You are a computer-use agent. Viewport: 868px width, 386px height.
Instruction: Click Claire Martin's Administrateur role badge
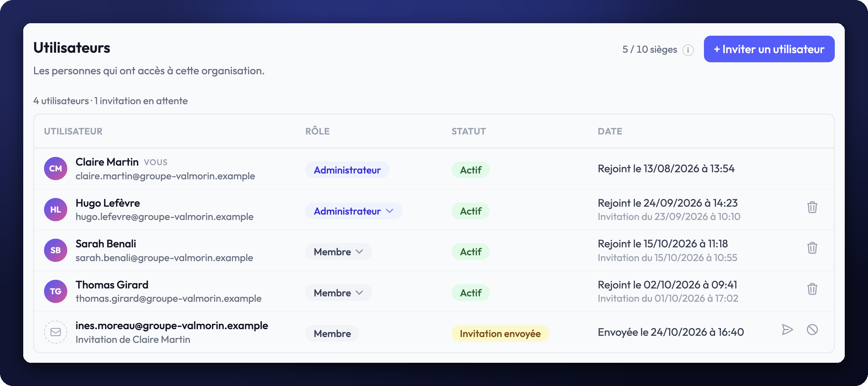tap(347, 170)
